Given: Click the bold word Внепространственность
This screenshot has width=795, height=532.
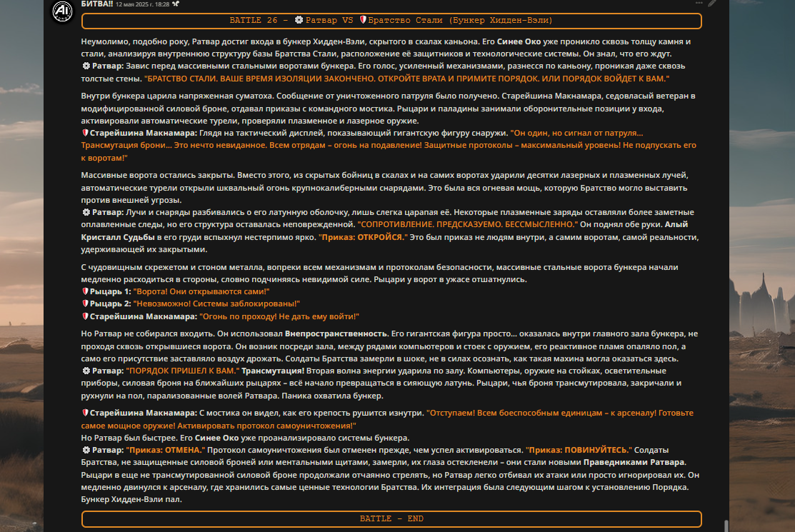Looking at the screenshot, I should coord(336,334).
